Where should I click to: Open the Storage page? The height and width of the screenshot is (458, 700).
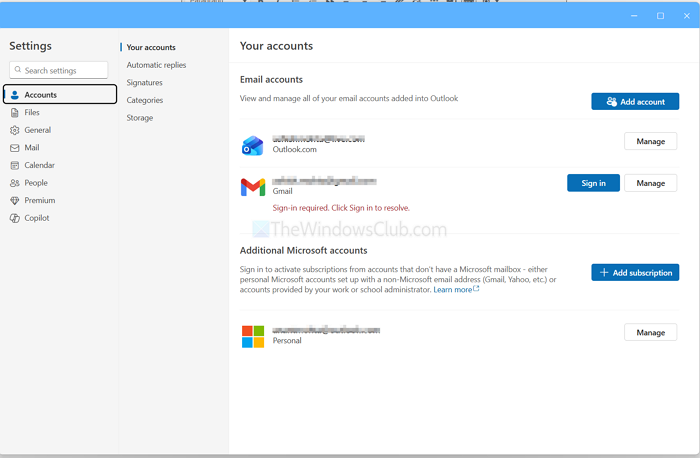point(140,118)
